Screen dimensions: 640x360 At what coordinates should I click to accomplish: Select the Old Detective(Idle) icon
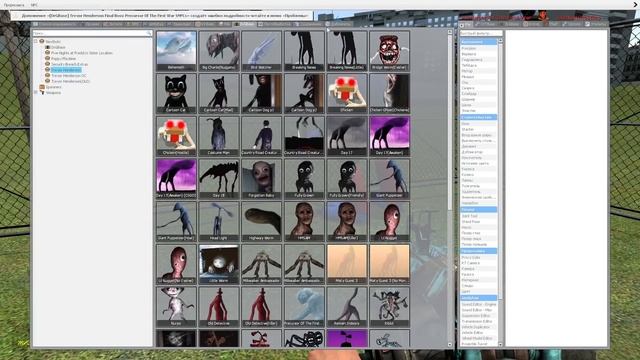pos(262,307)
